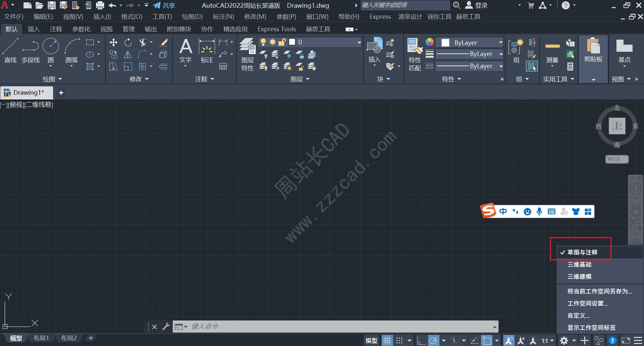Expand the 修改 modify panel
The height and width of the screenshot is (346, 644).
[139, 79]
